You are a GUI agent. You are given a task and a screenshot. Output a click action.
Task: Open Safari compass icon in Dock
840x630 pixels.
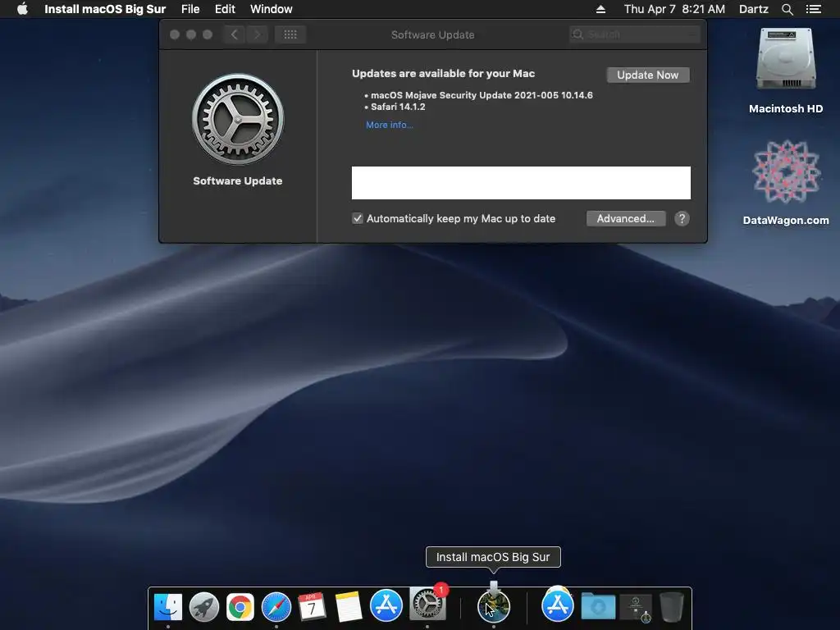point(276,607)
